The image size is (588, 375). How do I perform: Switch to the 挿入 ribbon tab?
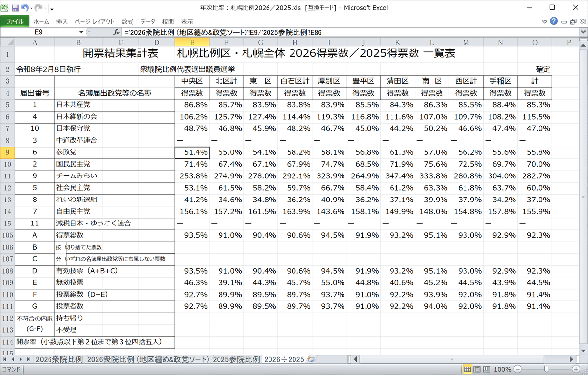[62, 22]
